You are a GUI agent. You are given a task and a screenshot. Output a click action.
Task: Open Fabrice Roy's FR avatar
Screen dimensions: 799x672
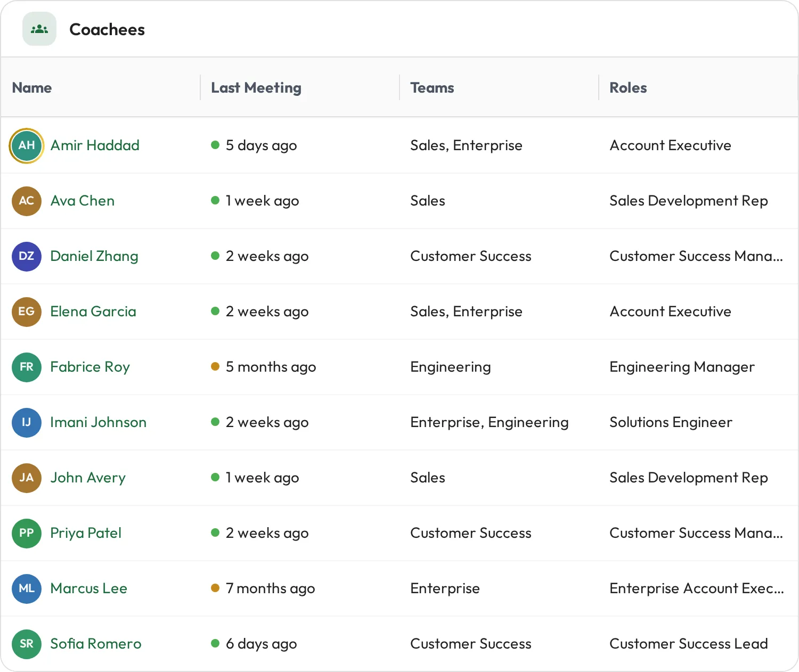point(27,367)
